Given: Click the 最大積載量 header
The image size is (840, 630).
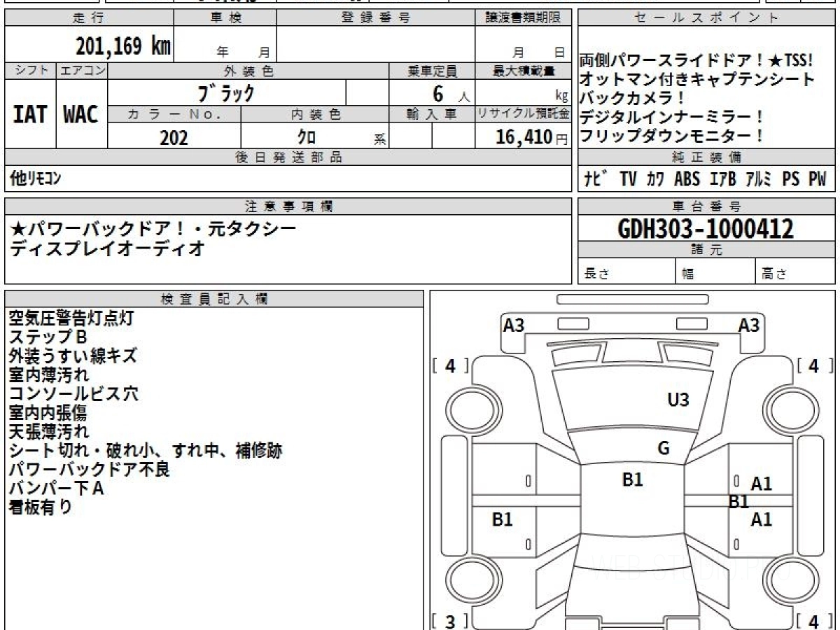Looking at the screenshot, I should 524,71.
